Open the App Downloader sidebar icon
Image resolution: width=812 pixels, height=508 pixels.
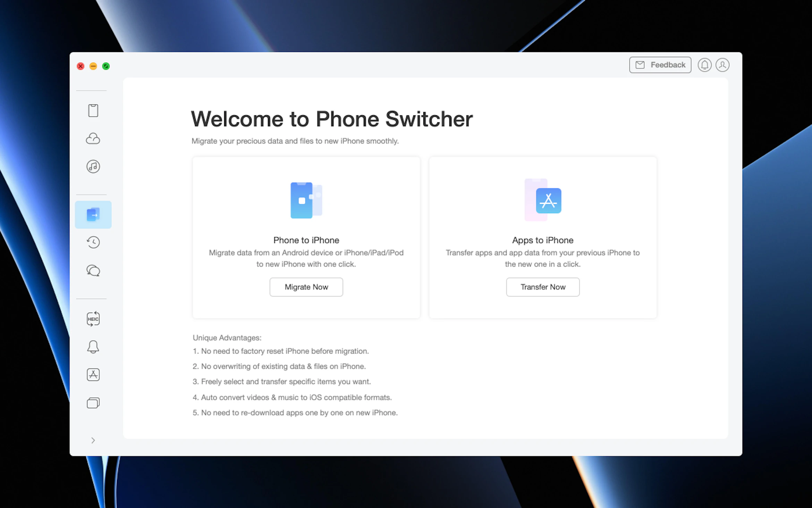coord(93,375)
